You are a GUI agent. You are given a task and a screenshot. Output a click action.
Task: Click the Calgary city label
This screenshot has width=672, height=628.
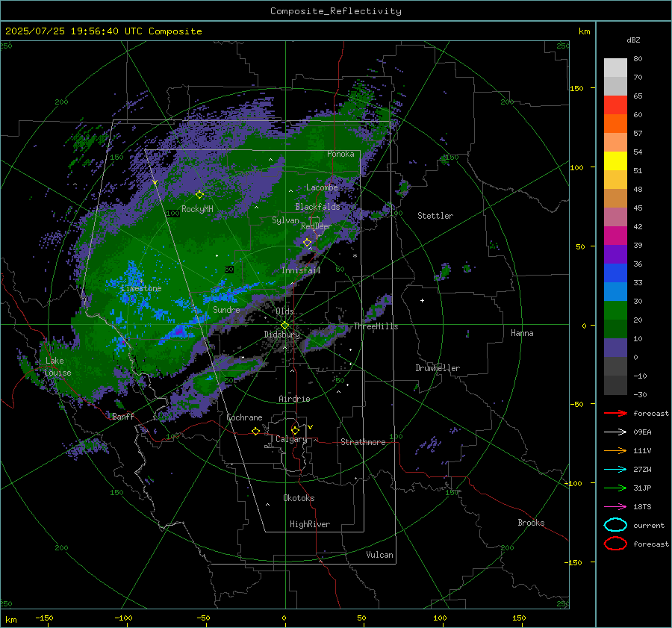coord(291,439)
